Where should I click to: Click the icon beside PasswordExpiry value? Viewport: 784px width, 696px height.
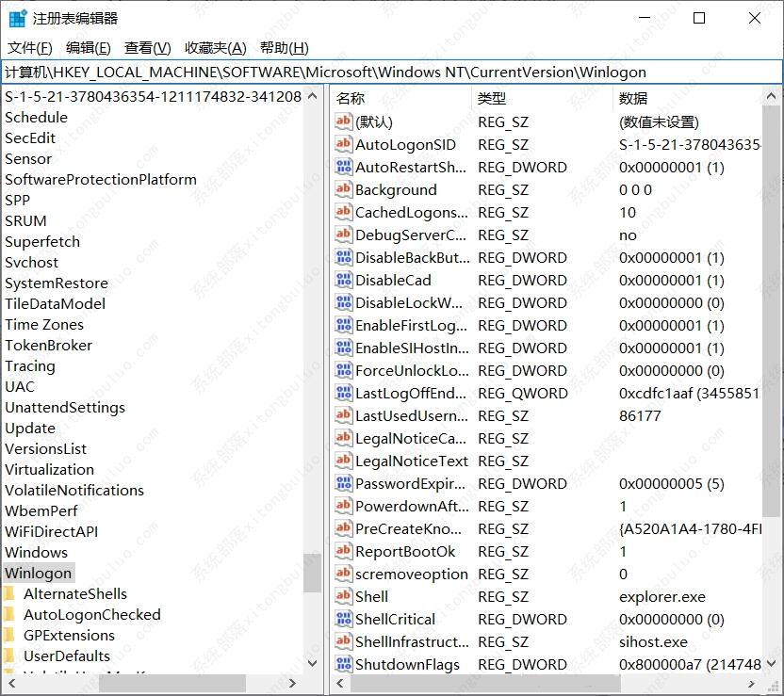click(343, 483)
